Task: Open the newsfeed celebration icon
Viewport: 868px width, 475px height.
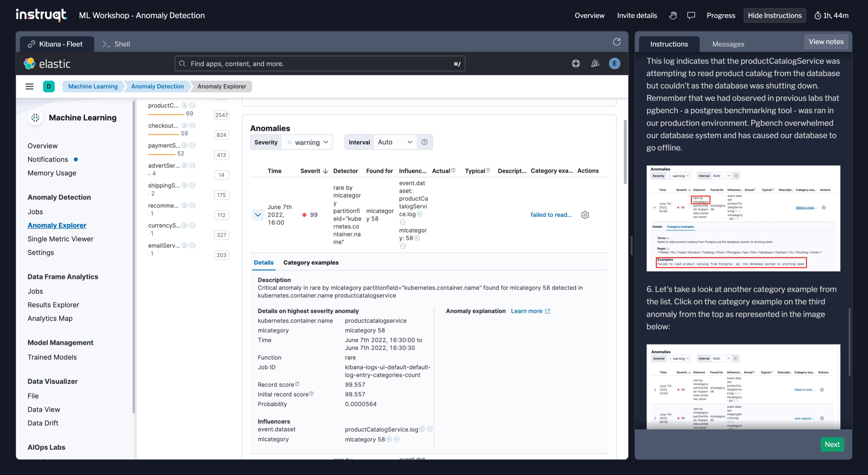Action: tap(595, 63)
